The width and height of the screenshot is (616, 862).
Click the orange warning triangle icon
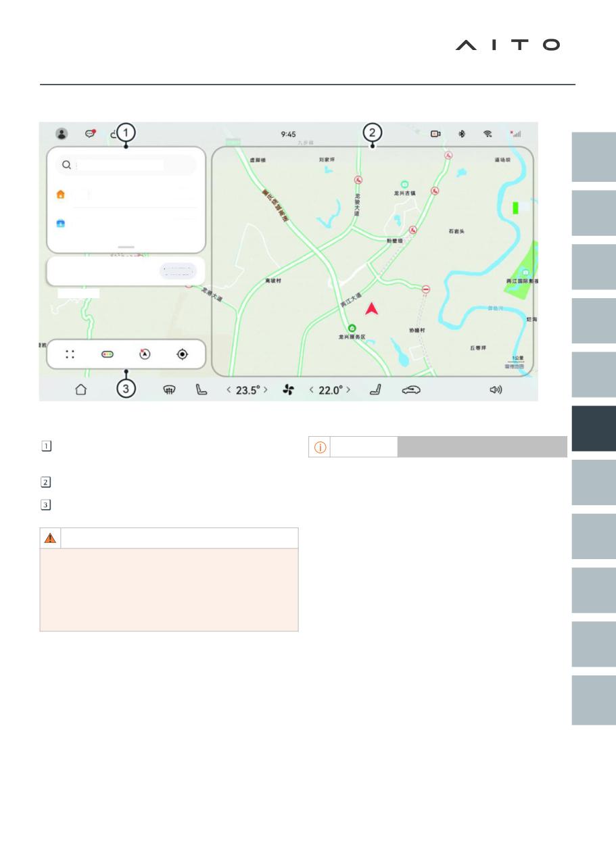click(51, 538)
